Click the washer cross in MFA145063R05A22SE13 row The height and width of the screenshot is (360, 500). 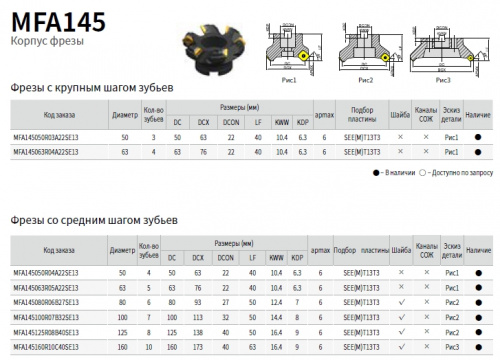coord(401,287)
